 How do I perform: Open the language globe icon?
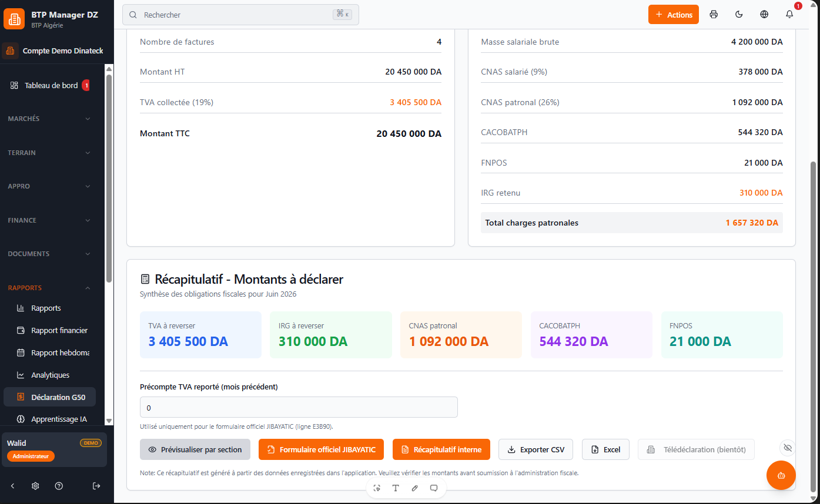[x=764, y=15]
